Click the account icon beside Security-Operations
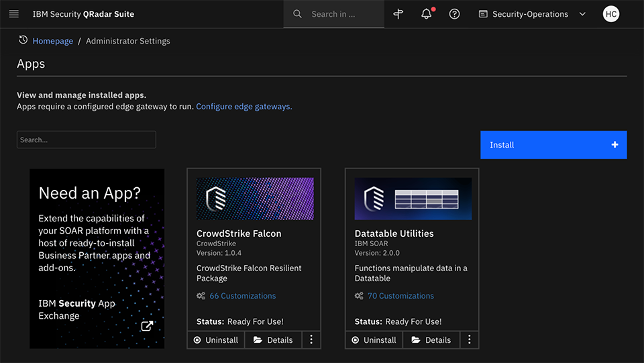 pos(483,14)
